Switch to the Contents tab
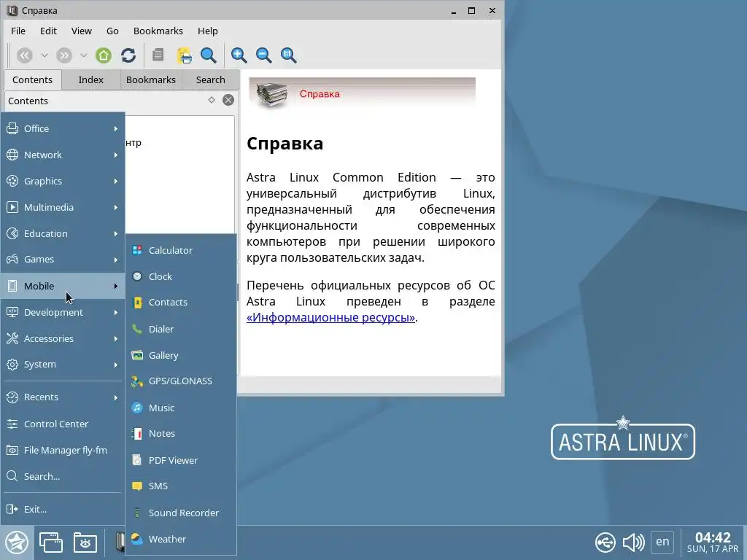This screenshot has height=560, width=747. 32,80
